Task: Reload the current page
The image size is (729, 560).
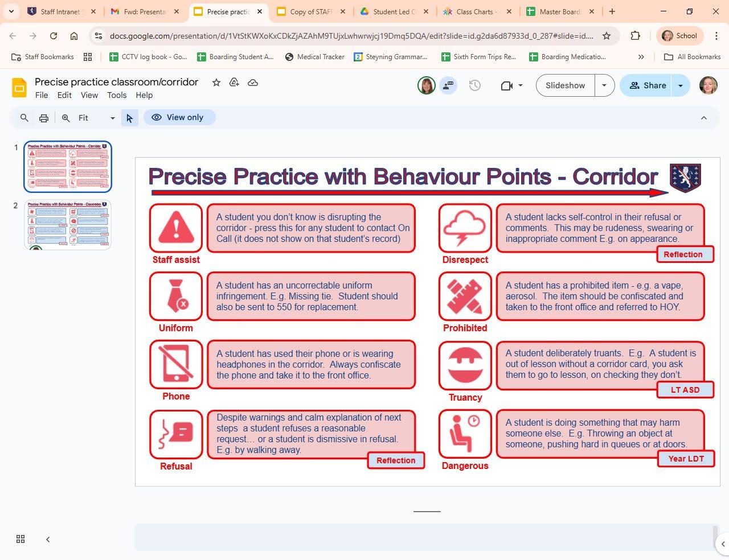Action: [x=54, y=36]
